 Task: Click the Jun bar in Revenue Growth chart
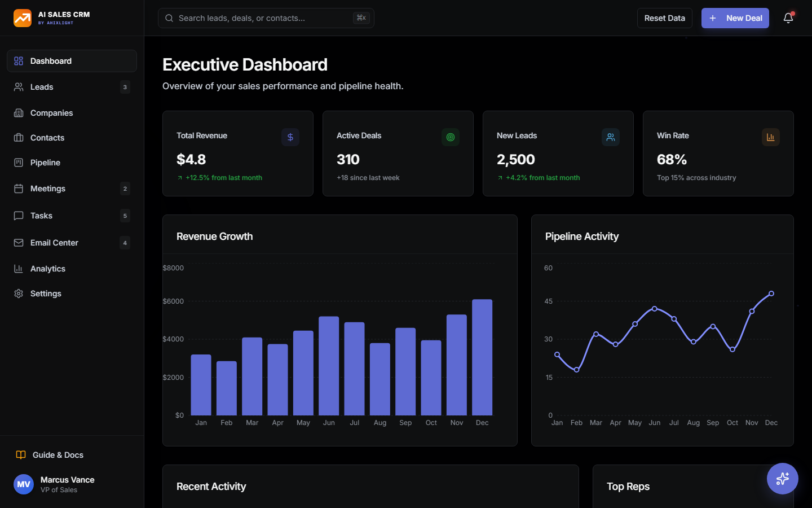pyautogui.click(x=329, y=366)
